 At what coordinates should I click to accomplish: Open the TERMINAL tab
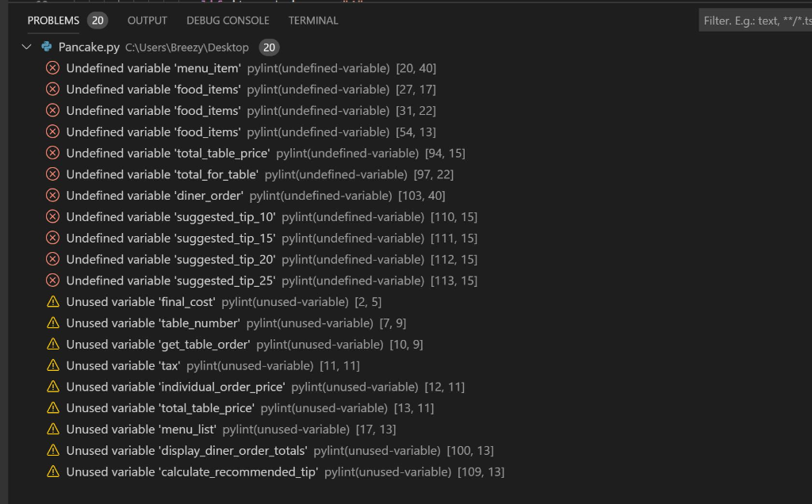[x=312, y=21]
